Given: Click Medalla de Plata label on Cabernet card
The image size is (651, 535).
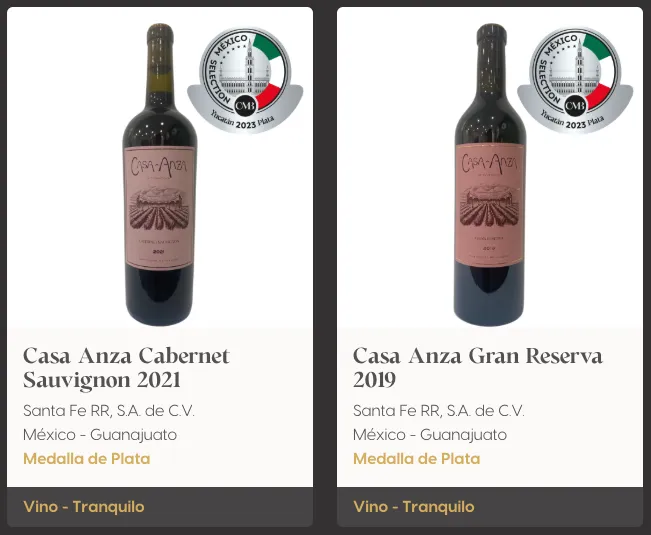Looking at the screenshot, I should point(87,459).
